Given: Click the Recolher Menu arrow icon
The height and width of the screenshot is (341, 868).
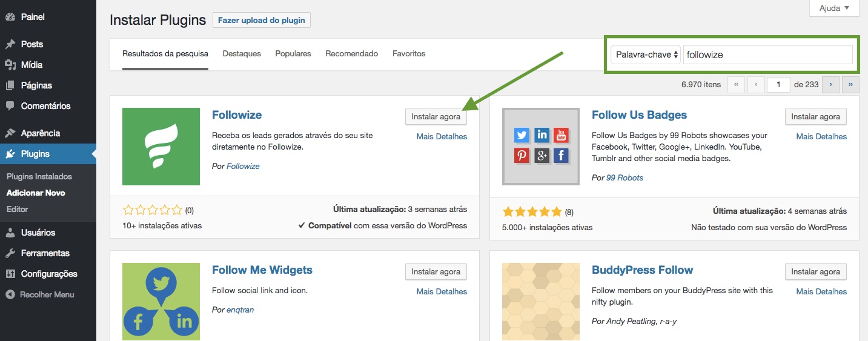Looking at the screenshot, I should click(x=10, y=294).
